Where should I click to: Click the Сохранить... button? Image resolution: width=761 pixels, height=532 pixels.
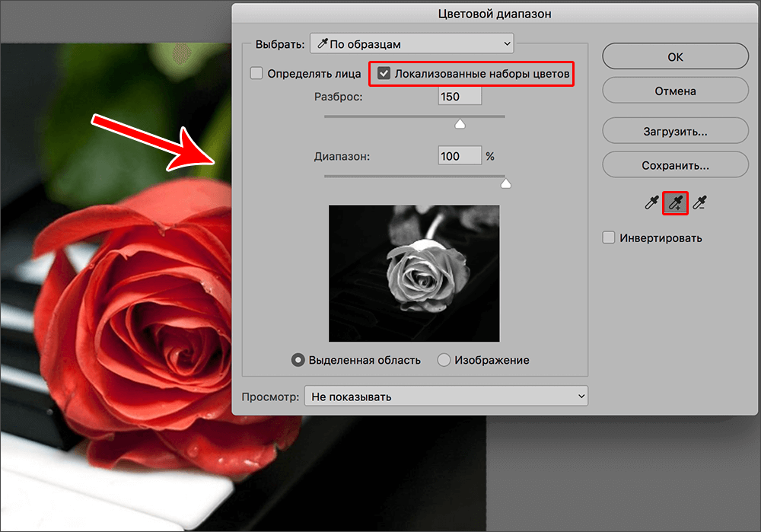pyautogui.click(x=675, y=164)
